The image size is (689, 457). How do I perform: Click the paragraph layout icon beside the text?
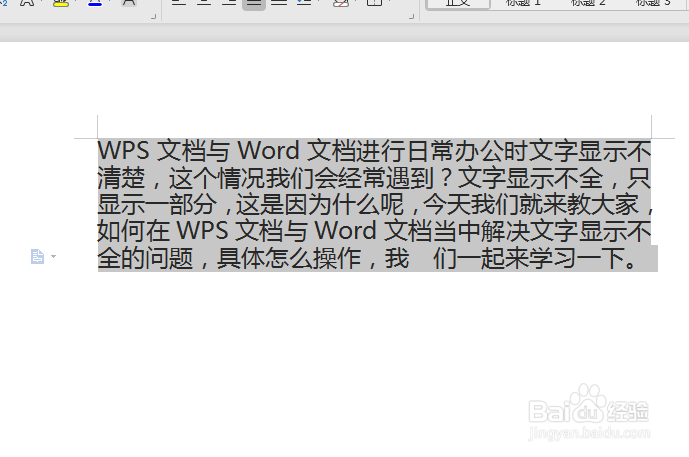click(x=37, y=256)
